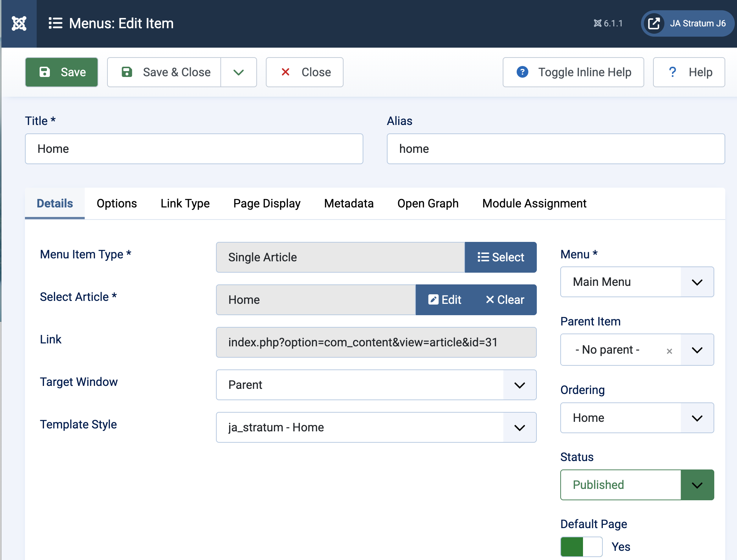Open the Menu dropdown showing Main Menu

(x=637, y=282)
